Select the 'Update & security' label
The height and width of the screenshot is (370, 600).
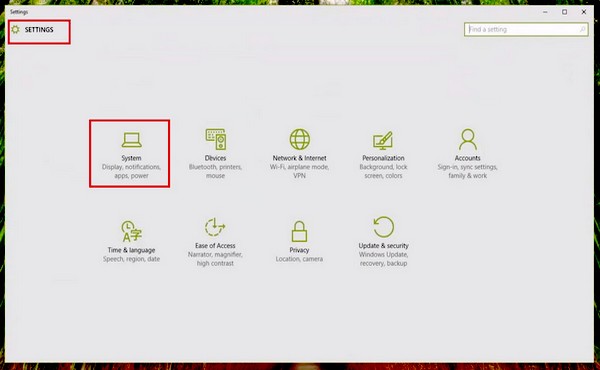(x=383, y=246)
